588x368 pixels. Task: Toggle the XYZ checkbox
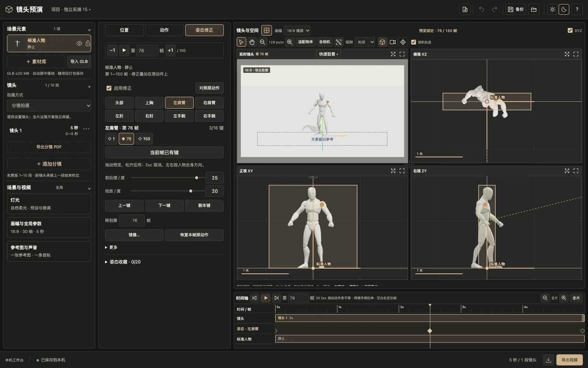(x=570, y=31)
